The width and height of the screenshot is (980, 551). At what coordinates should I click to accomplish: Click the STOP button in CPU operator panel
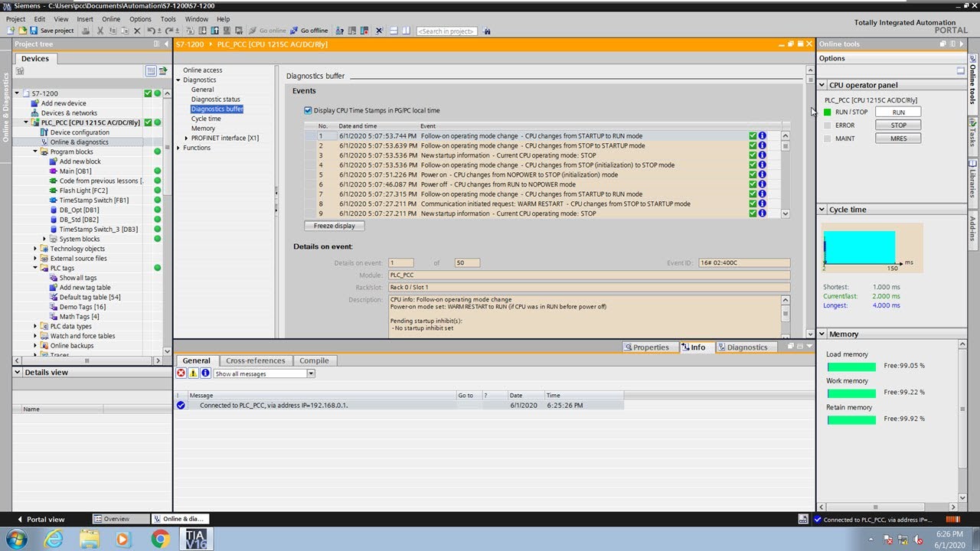point(898,126)
